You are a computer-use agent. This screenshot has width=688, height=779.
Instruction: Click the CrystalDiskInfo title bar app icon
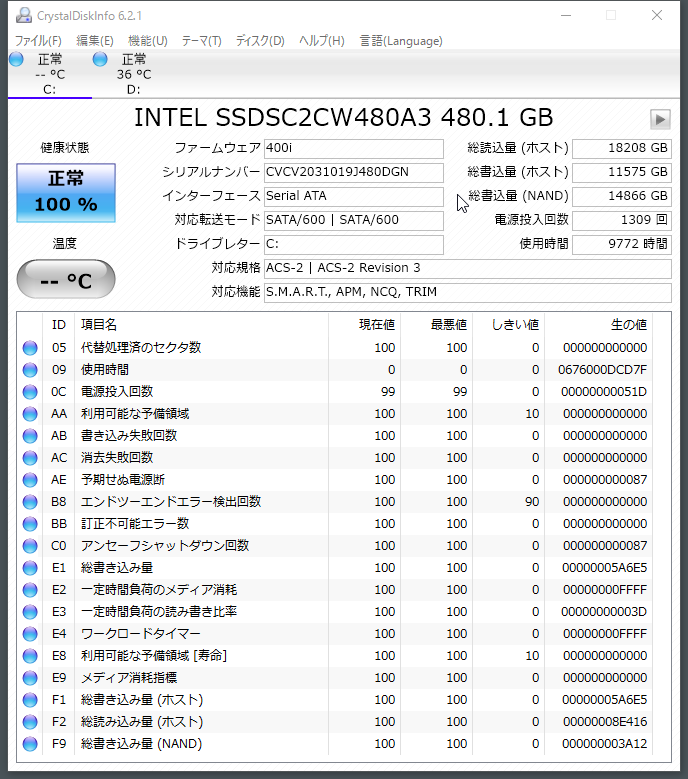(x=23, y=15)
